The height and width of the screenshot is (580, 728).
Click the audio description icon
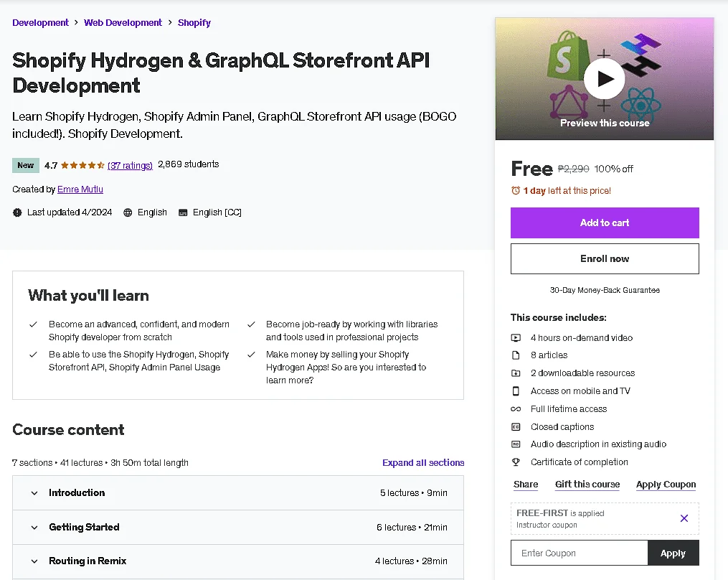(x=516, y=444)
